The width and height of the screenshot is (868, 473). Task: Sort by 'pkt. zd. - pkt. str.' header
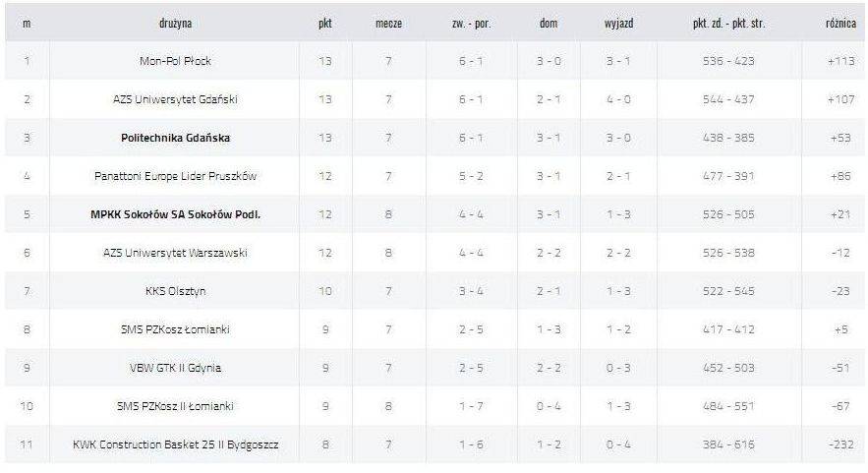click(x=728, y=24)
